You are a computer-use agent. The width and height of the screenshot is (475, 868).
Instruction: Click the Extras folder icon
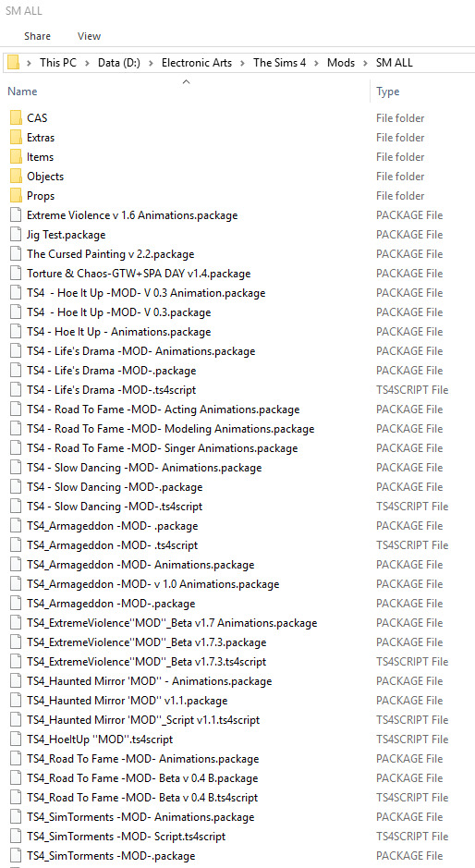coord(16,138)
